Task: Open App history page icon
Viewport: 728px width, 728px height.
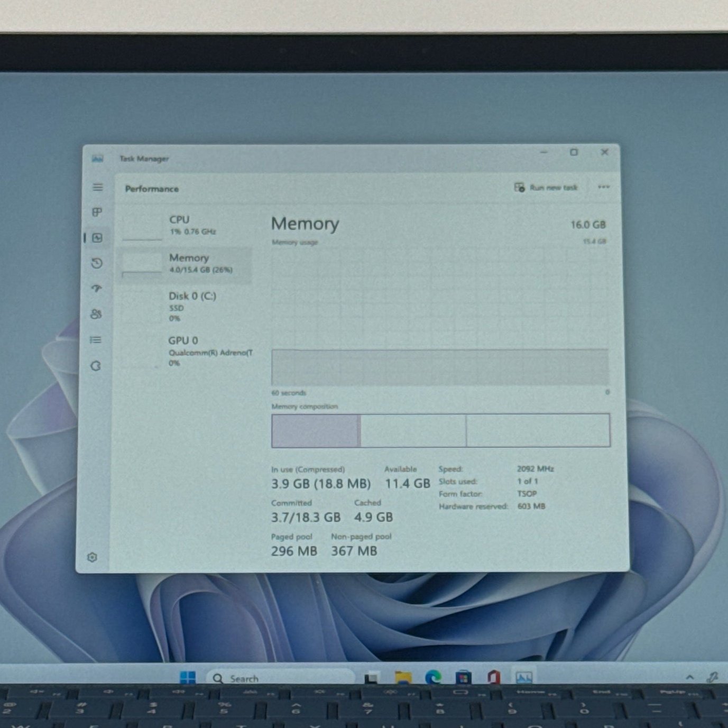Action: [x=97, y=263]
